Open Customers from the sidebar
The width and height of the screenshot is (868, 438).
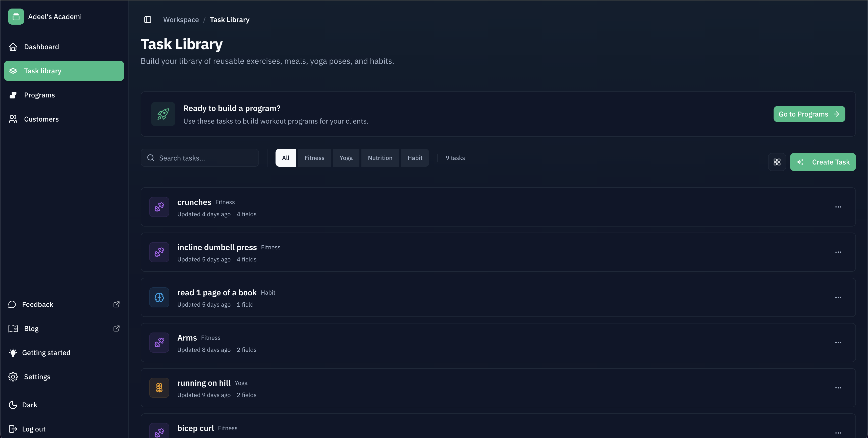pyautogui.click(x=41, y=119)
